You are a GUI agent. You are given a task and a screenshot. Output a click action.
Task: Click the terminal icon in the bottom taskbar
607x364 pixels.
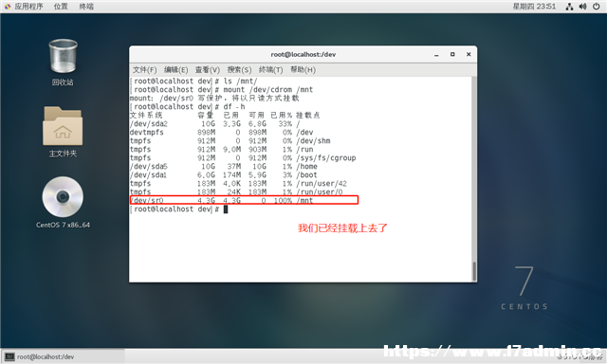(x=9, y=356)
